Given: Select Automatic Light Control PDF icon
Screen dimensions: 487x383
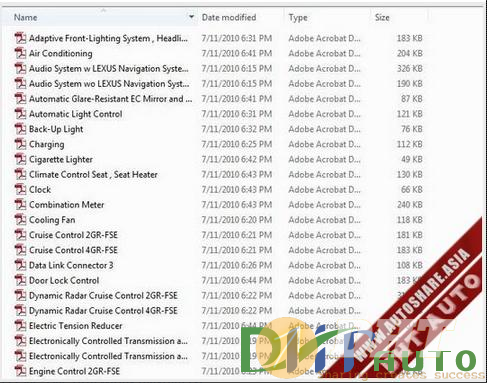Looking at the screenshot, I should 20,114.
